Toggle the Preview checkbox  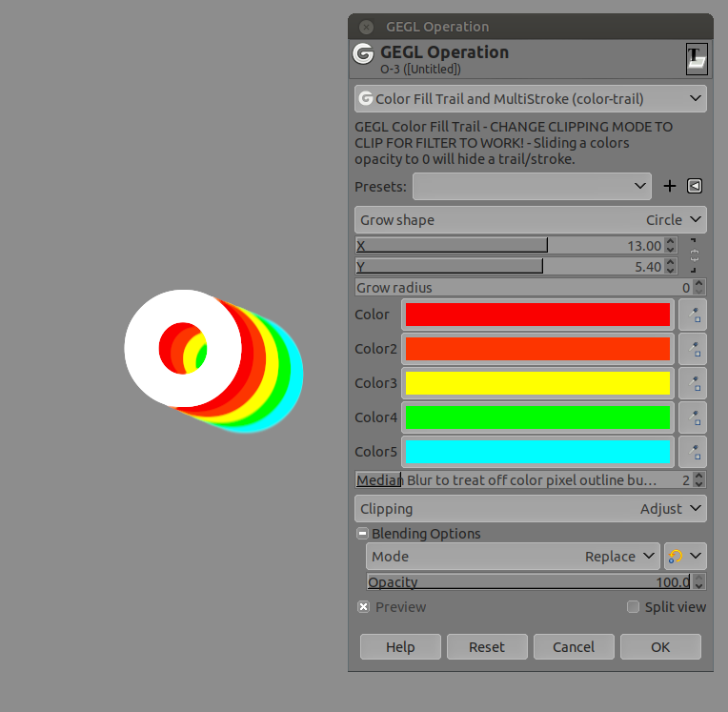coord(364,606)
